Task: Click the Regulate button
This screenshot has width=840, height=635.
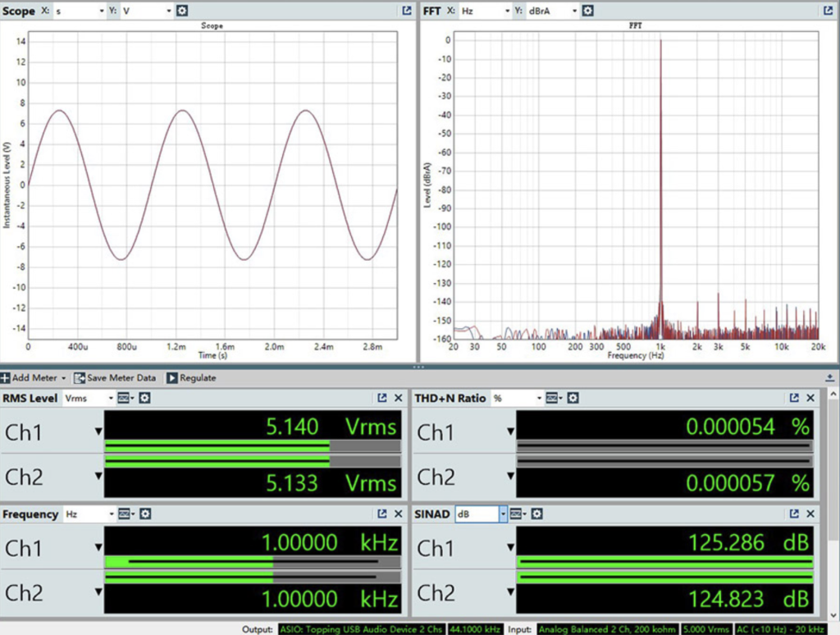Action: point(191,378)
